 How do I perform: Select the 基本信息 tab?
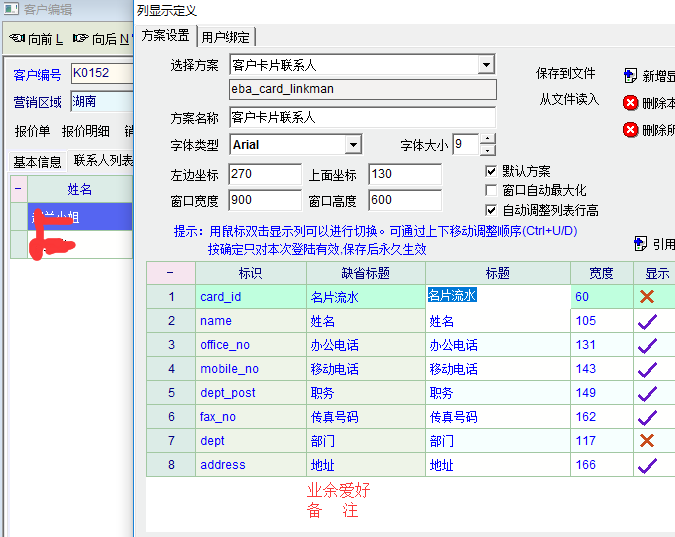[x=37, y=161]
